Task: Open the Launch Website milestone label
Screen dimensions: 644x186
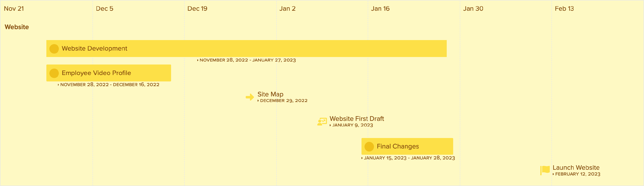Action: [x=576, y=168]
